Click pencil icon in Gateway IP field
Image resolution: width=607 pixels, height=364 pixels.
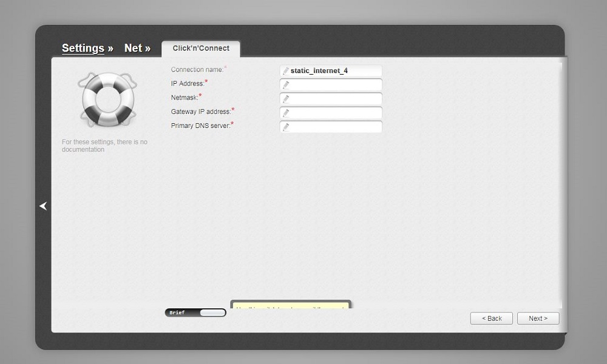(x=286, y=113)
